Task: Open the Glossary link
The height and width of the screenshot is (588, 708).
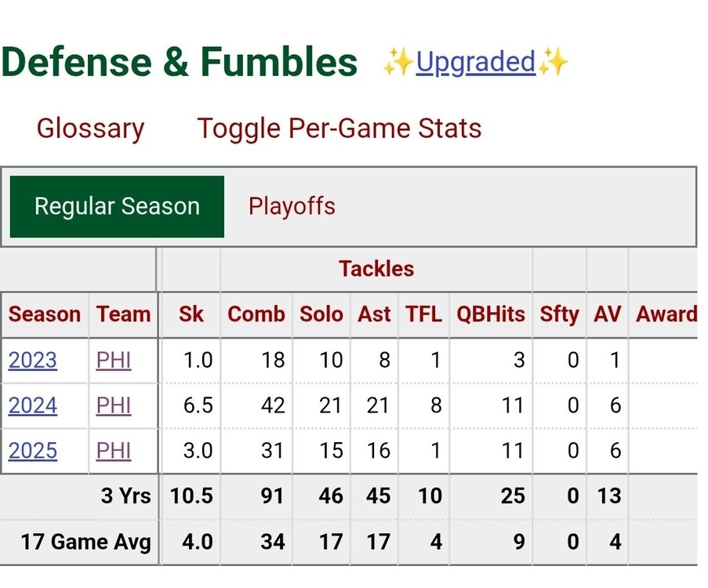Action: [x=90, y=129]
